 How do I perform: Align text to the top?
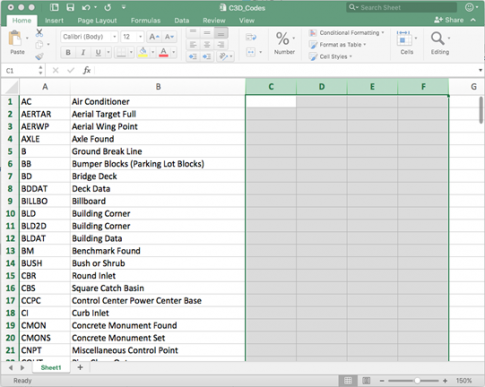coord(193,33)
